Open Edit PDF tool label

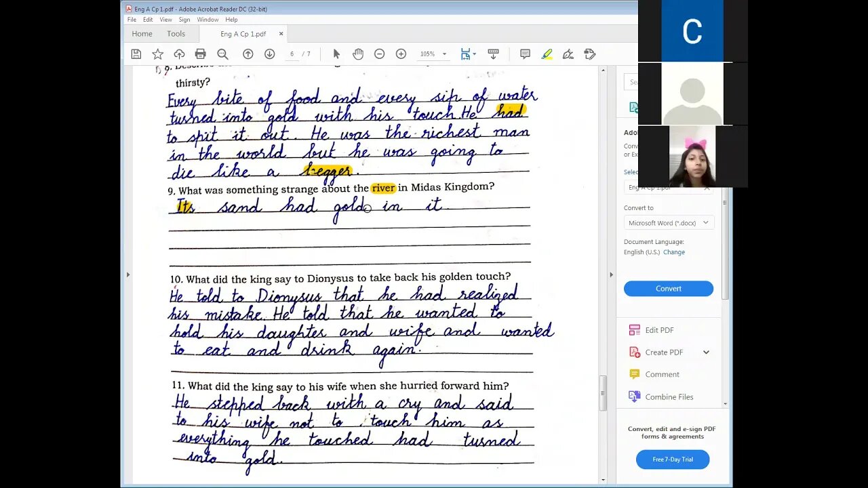(660, 330)
